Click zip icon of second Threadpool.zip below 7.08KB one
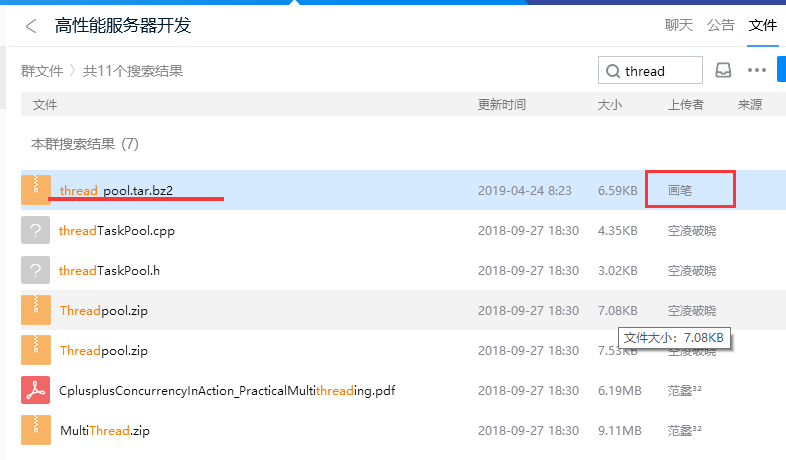The height and width of the screenshot is (460, 786). coord(36,350)
